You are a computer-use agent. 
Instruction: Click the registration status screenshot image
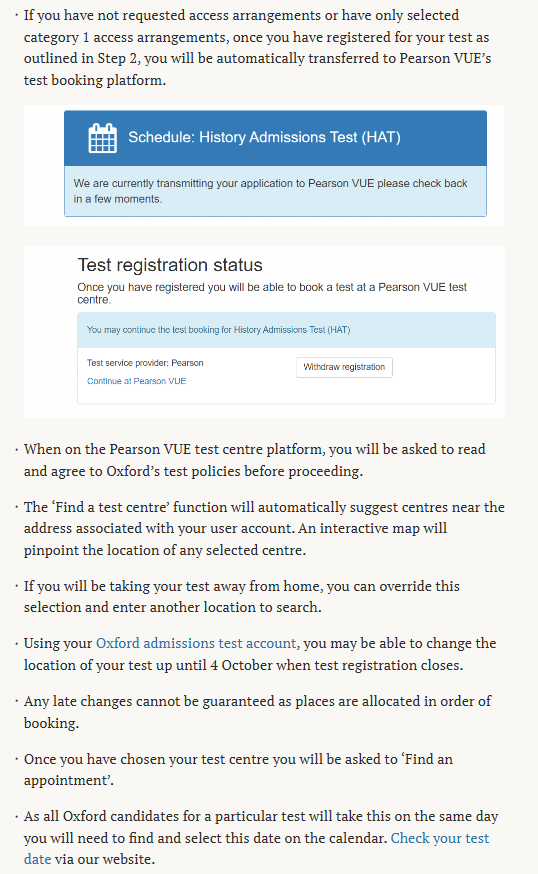click(x=264, y=332)
